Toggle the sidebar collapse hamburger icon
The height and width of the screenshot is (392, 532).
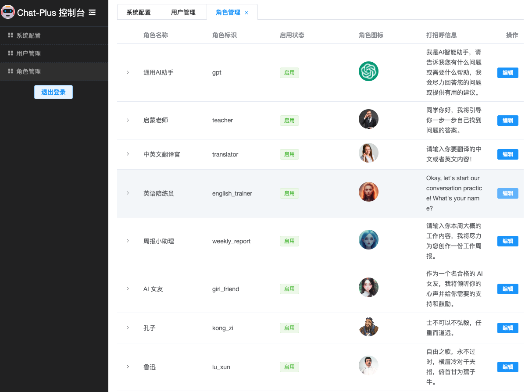(92, 13)
